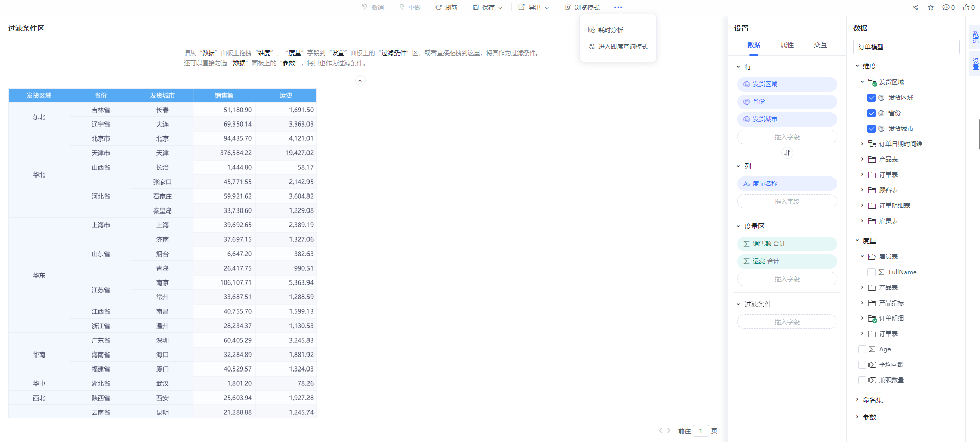Expand the 产品表 dimension folder
Screen dimensions: 980x442
pyautogui.click(x=862, y=159)
